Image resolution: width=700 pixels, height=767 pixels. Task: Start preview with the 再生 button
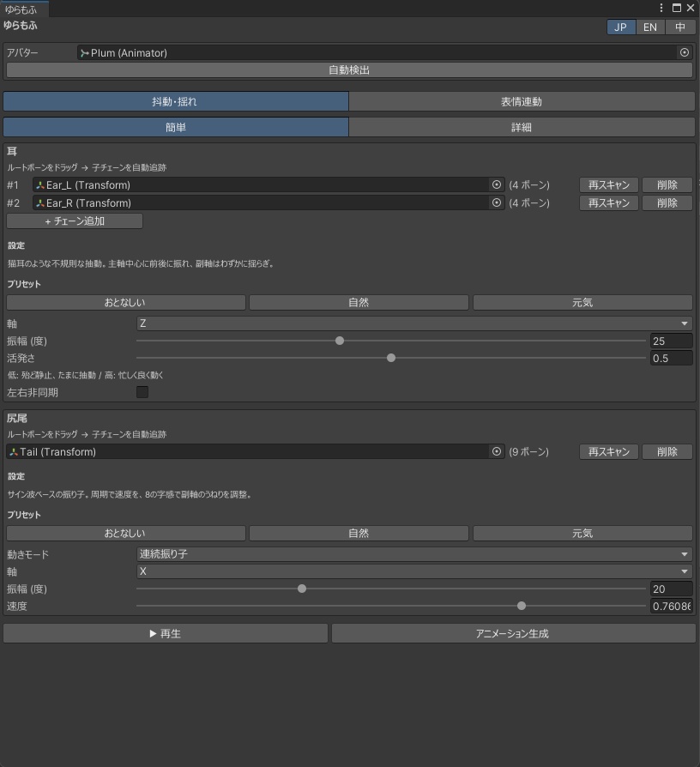pyautogui.click(x=166, y=633)
